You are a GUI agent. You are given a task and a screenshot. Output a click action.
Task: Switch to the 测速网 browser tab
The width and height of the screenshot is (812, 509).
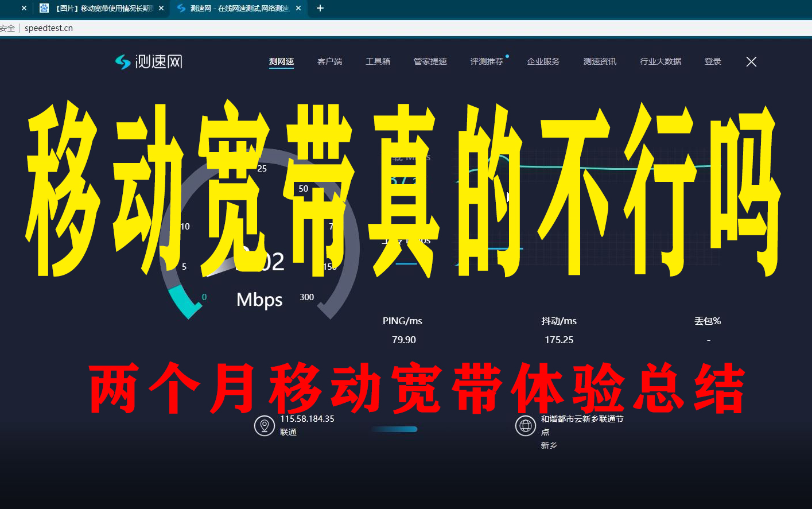(x=238, y=8)
